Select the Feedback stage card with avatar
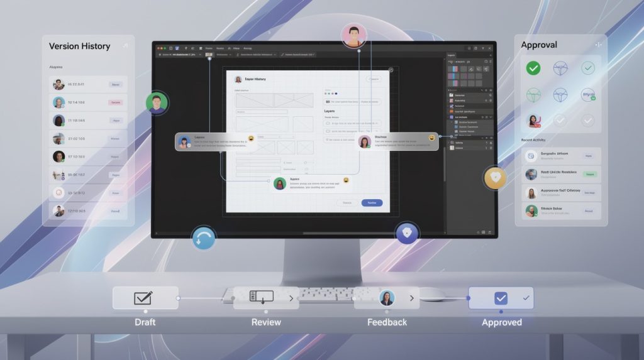Viewport: 644px width, 360px height. coord(387,298)
